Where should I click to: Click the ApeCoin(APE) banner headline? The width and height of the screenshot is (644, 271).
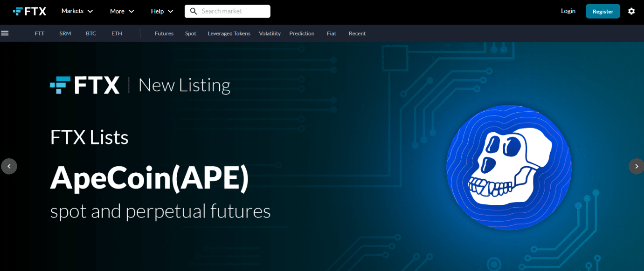pyautogui.click(x=149, y=179)
